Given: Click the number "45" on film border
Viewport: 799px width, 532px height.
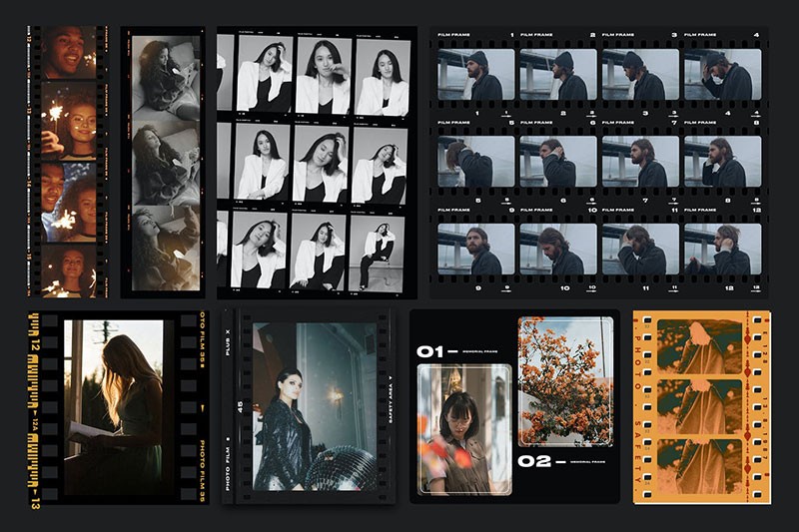Looking at the screenshot, I should click(240, 406).
